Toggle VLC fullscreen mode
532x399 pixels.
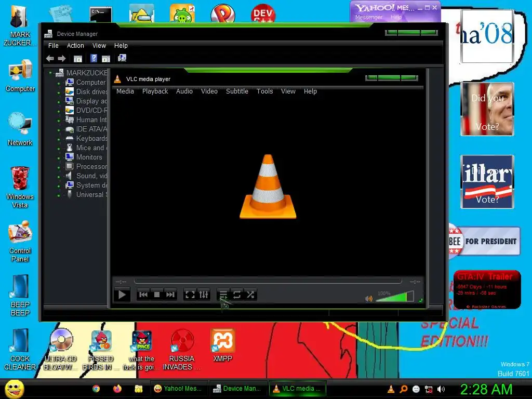pos(190,295)
